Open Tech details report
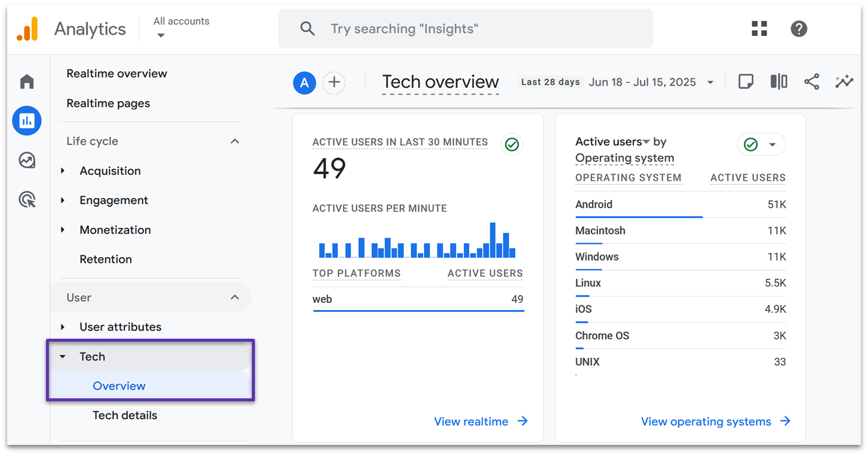The image size is (868, 455). [125, 415]
